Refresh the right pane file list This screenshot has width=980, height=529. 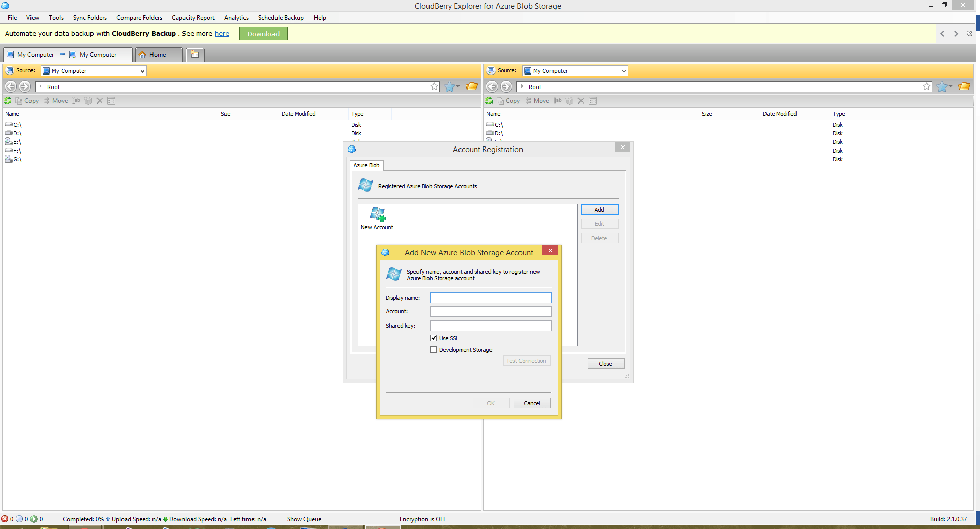click(489, 101)
